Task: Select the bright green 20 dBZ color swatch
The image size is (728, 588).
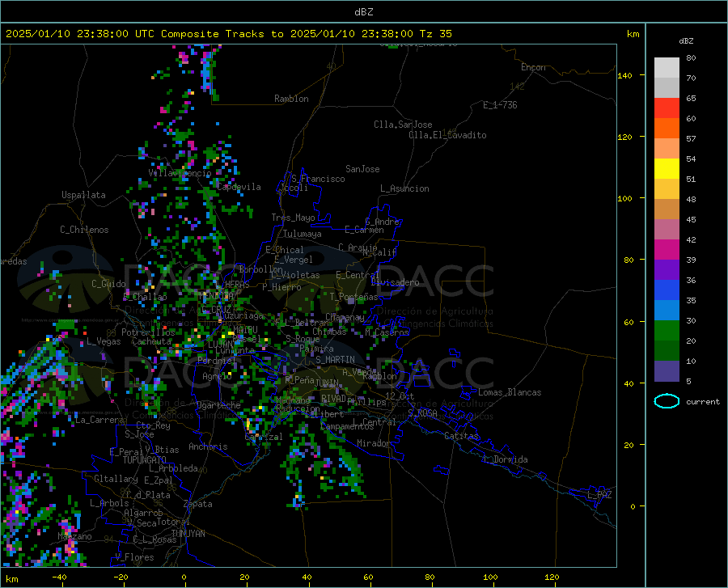Action: (x=667, y=331)
